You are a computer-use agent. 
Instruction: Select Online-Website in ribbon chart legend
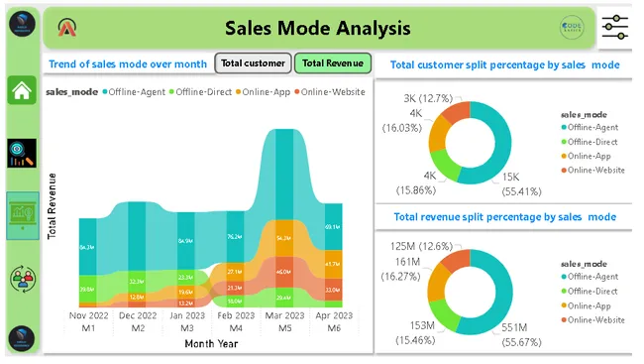coord(330,92)
